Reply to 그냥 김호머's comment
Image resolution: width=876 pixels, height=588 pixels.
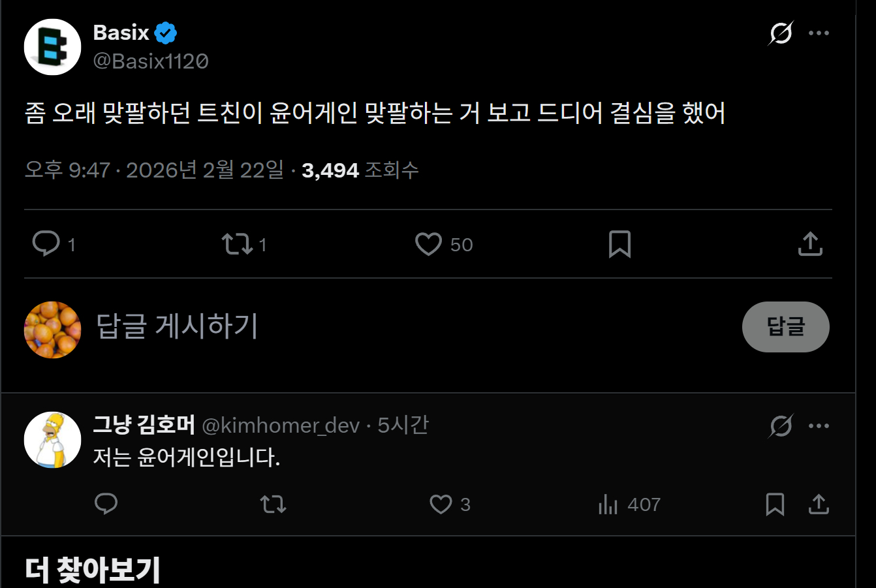pyautogui.click(x=106, y=504)
